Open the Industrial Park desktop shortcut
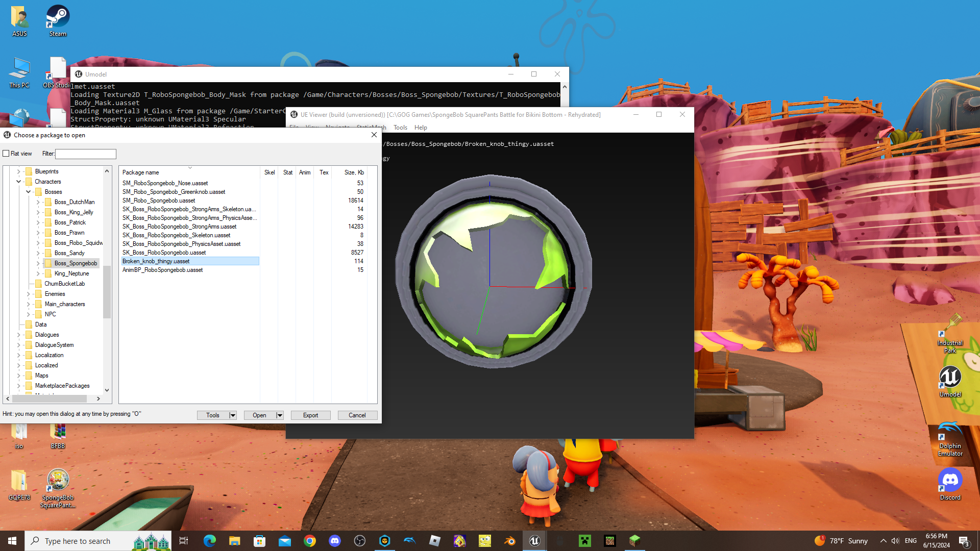980x551 pixels. [950, 334]
